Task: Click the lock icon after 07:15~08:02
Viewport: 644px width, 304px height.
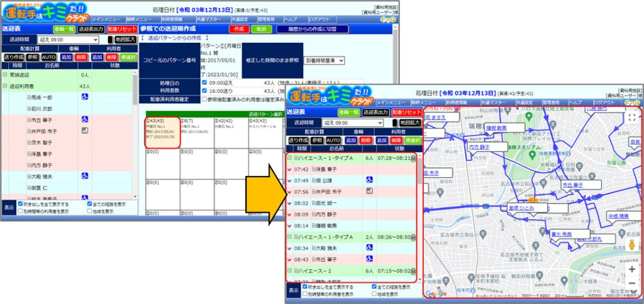Action: click(x=413, y=271)
